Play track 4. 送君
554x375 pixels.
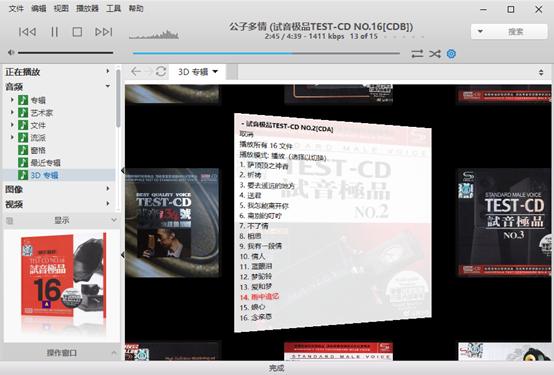pyautogui.click(x=250, y=195)
